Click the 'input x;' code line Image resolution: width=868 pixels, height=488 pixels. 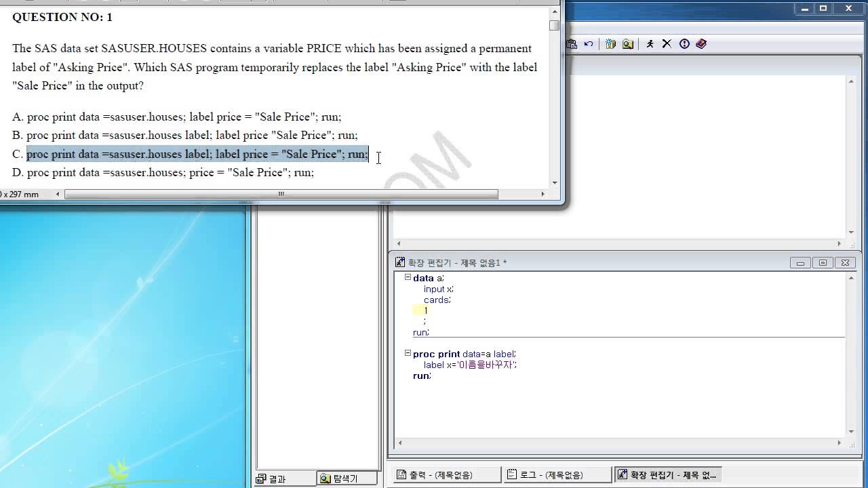(439, 289)
